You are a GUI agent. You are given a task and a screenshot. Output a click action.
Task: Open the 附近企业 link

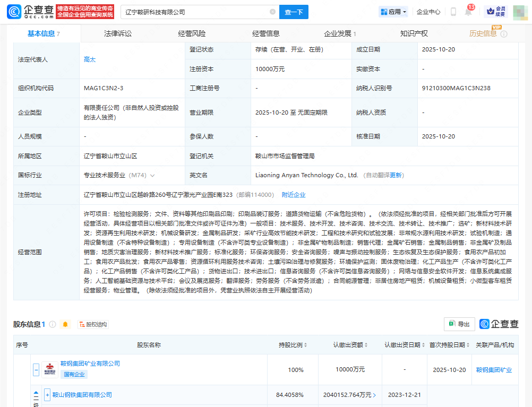(294, 195)
